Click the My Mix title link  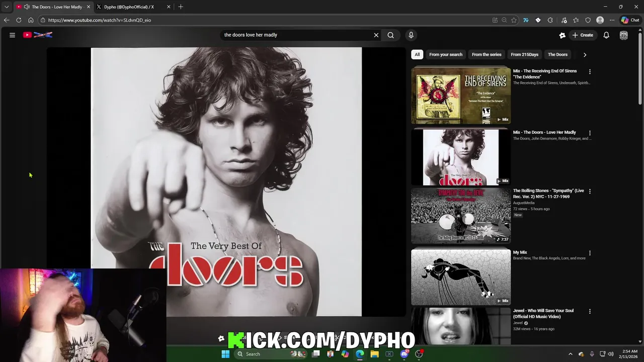pos(520,252)
